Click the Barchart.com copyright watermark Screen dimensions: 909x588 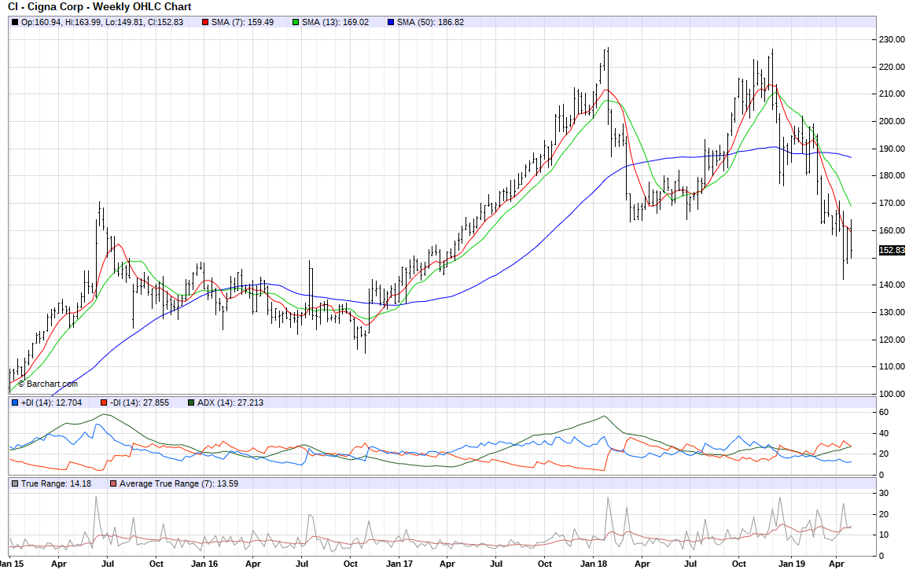click(47, 384)
